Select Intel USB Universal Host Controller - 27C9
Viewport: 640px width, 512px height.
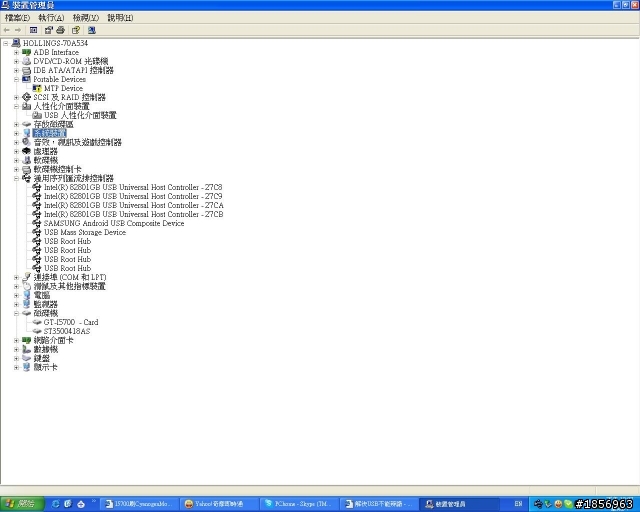coord(133,196)
